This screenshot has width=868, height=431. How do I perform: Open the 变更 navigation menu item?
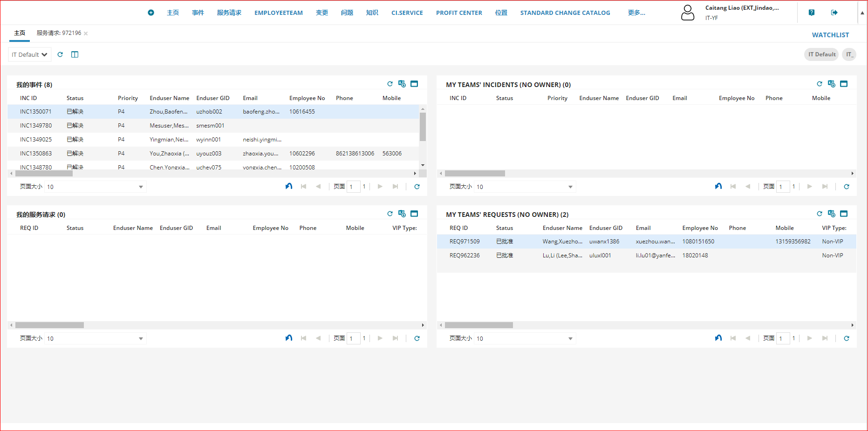[x=322, y=13]
